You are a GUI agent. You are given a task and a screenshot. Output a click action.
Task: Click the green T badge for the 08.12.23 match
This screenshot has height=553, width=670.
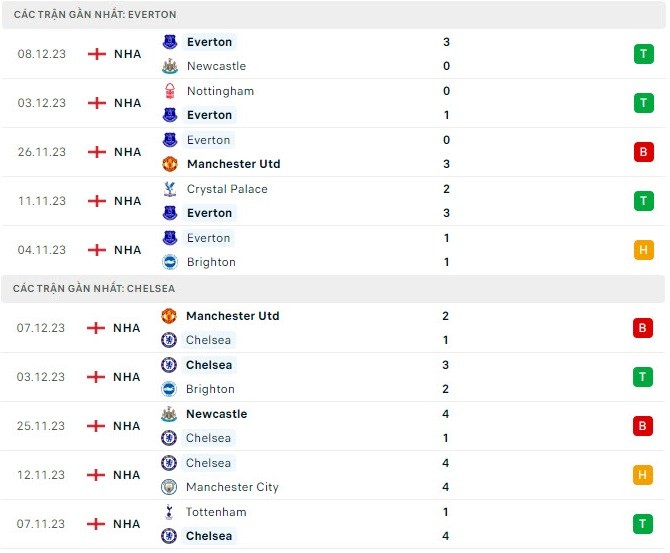tap(643, 54)
